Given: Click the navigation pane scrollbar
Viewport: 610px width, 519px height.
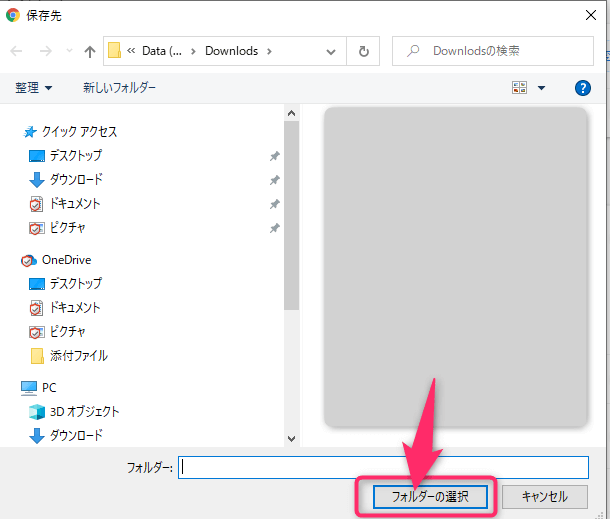Looking at the screenshot, I should (x=291, y=220).
